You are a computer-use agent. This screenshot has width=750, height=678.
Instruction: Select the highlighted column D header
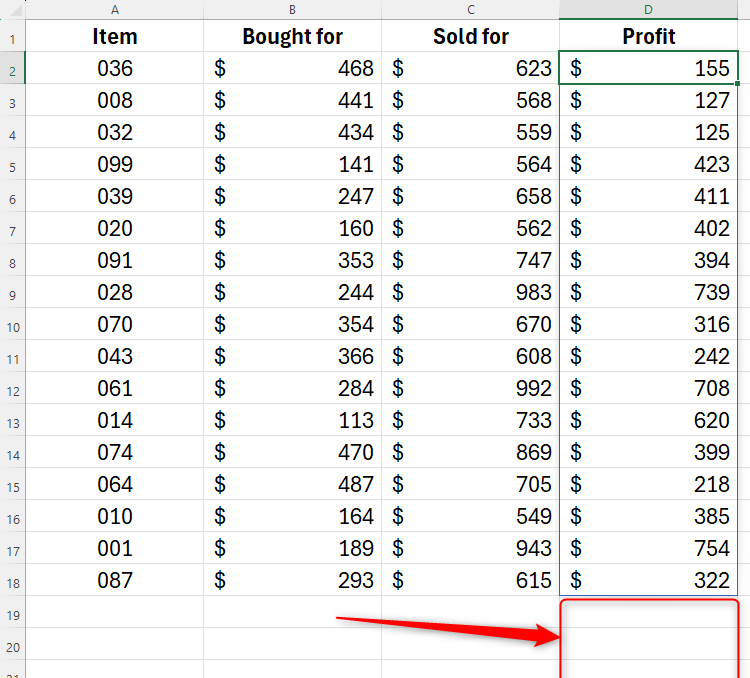coord(649,9)
